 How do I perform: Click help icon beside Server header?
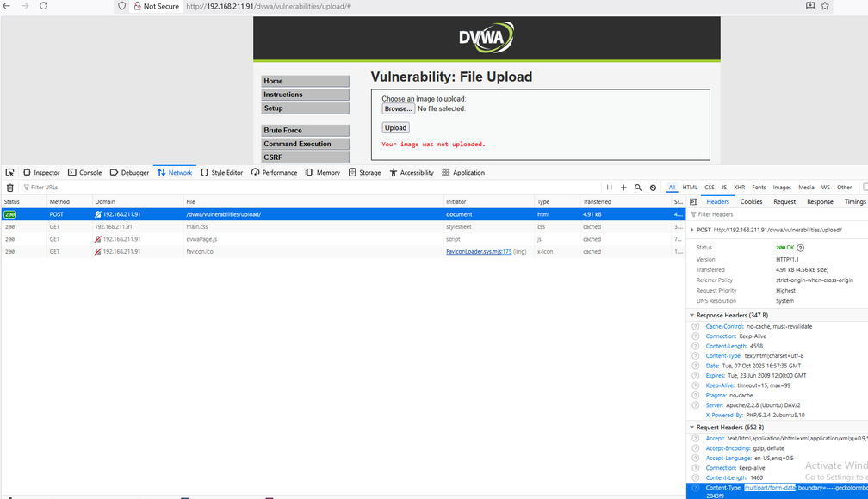[x=695, y=405]
